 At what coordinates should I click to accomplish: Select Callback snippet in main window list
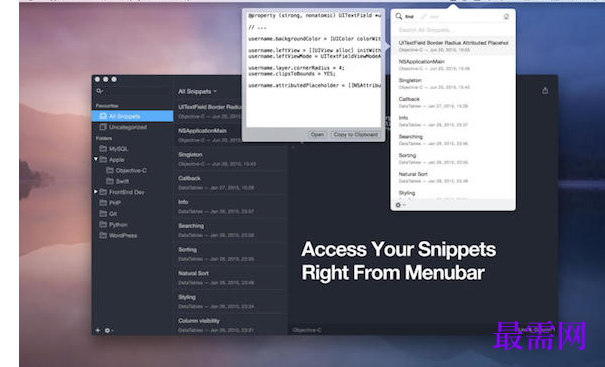[231, 183]
